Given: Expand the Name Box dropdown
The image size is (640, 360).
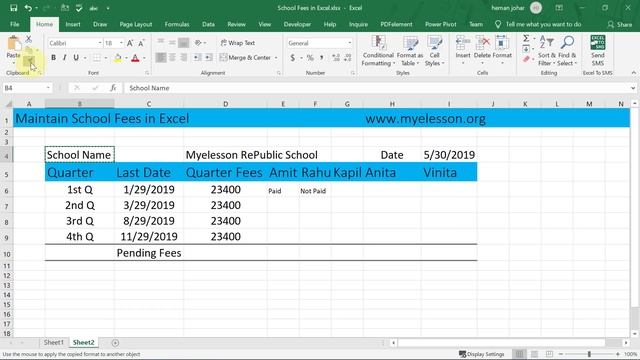Looking at the screenshot, I should pyautogui.click(x=48, y=88).
